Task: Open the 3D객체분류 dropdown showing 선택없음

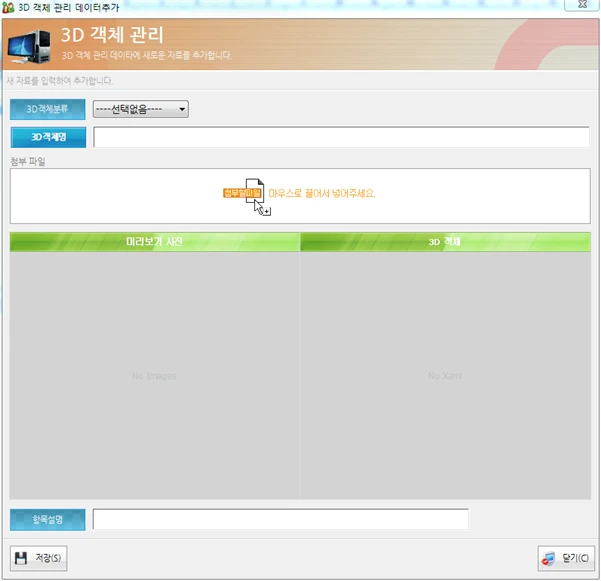Action: [141, 109]
